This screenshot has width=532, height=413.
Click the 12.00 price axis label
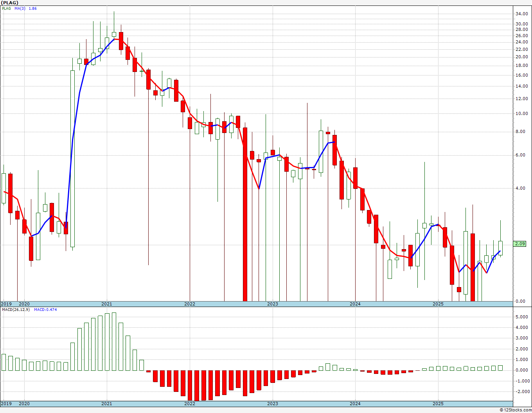click(521, 99)
